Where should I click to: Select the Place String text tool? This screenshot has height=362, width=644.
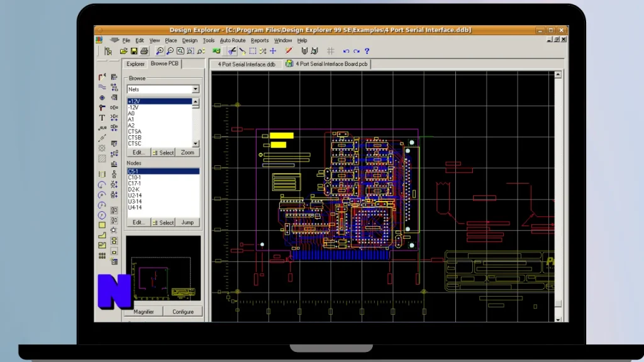point(102,118)
